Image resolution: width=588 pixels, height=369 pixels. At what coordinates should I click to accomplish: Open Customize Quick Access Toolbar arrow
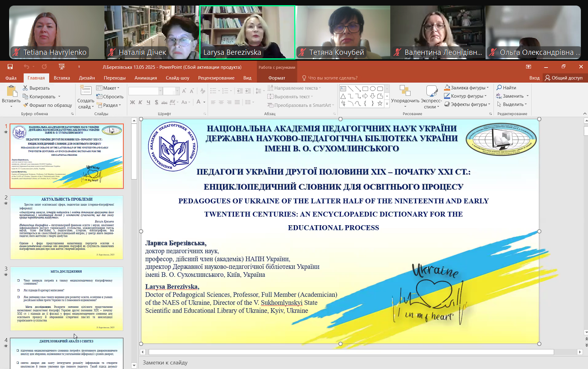(79, 67)
